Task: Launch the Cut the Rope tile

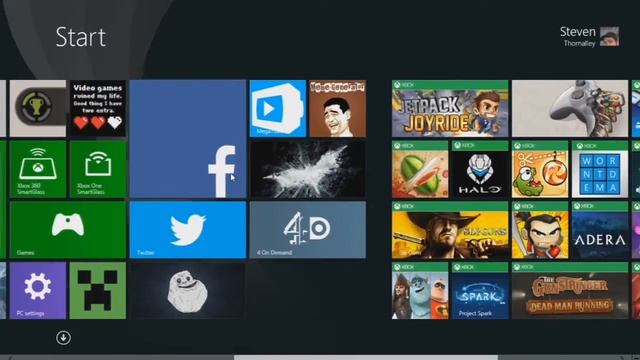Action: pyautogui.click(x=540, y=169)
